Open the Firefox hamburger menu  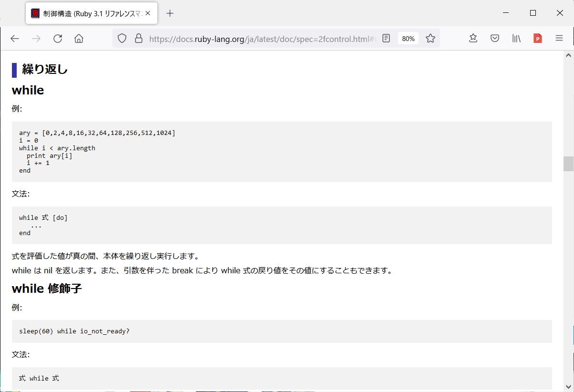[559, 39]
